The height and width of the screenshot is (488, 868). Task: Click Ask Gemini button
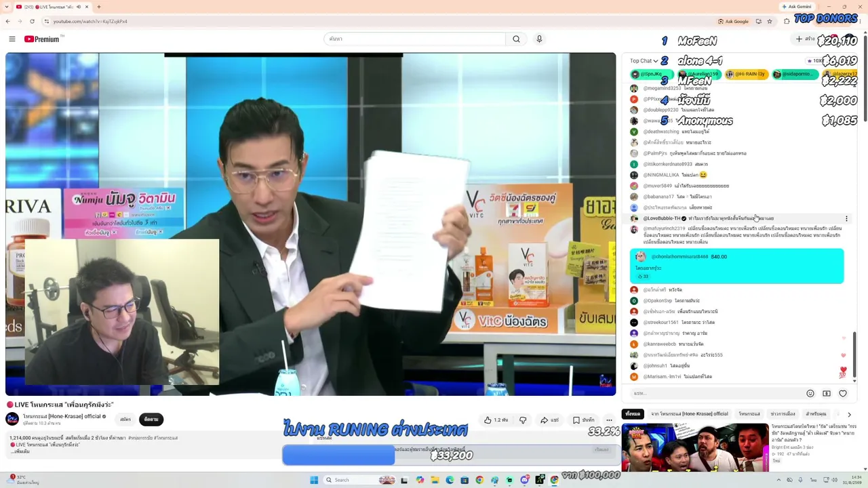coord(796,7)
